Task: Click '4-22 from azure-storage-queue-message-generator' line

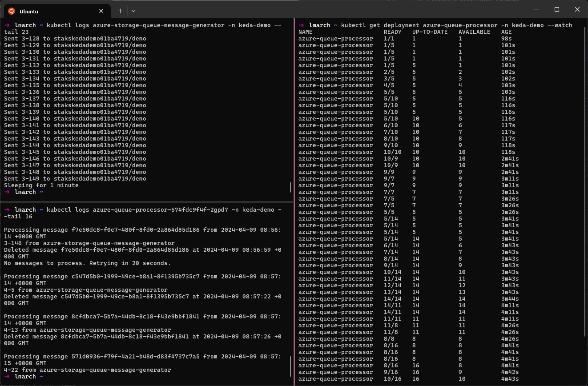Action: (87, 370)
